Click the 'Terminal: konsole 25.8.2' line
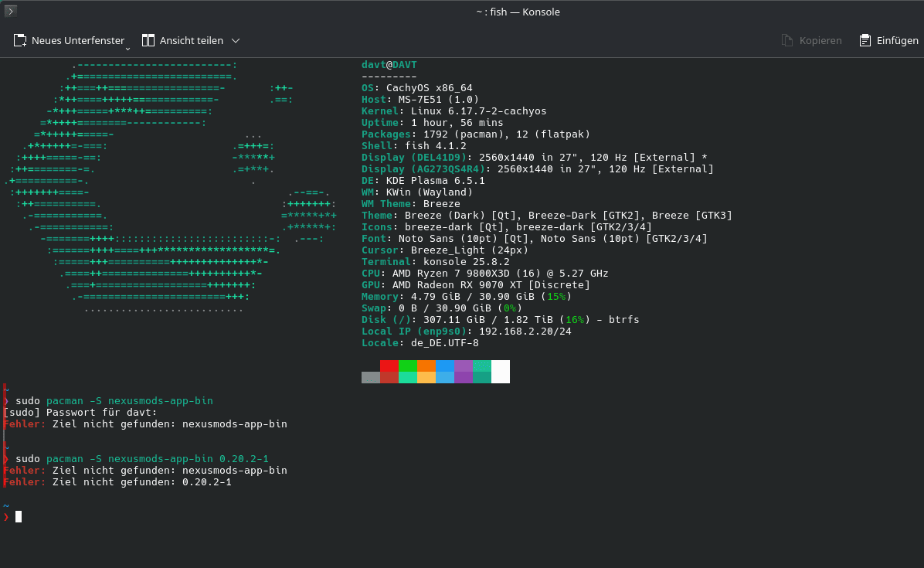 (x=436, y=262)
